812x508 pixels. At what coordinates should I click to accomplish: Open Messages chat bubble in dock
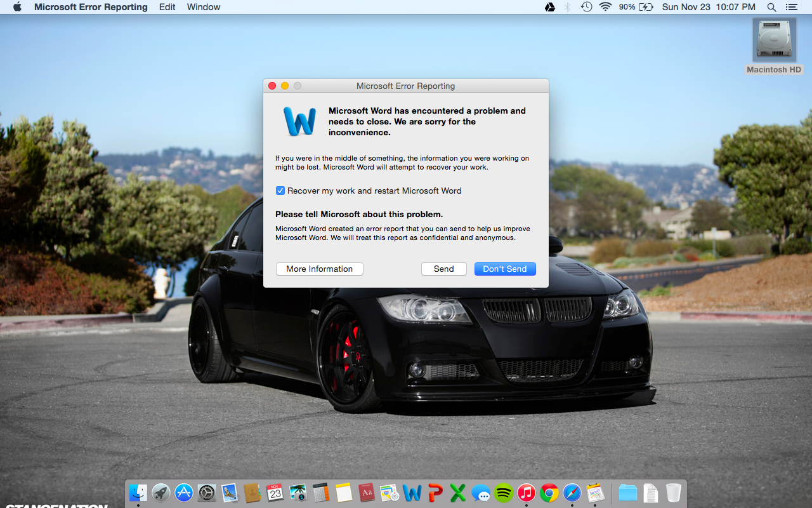click(x=481, y=492)
